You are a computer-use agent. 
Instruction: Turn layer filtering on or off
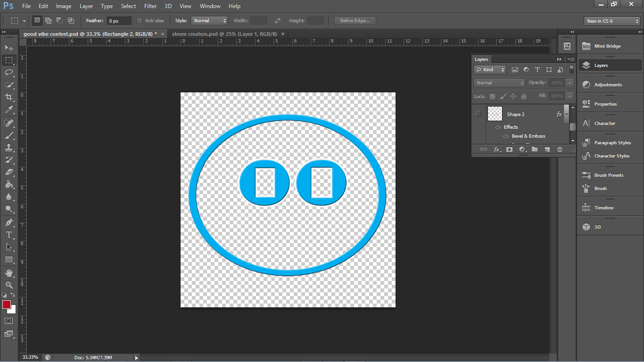[571, 69]
